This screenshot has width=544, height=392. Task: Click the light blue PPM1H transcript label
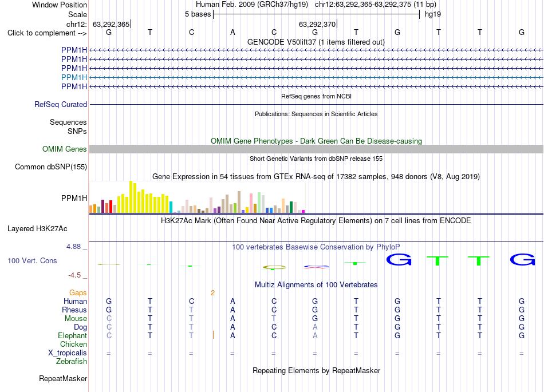[x=74, y=77]
